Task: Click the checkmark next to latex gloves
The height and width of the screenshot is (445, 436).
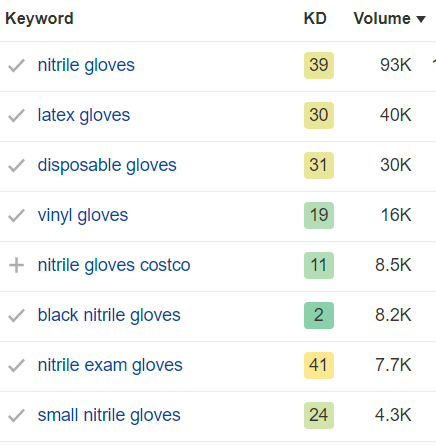Action: 16,115
